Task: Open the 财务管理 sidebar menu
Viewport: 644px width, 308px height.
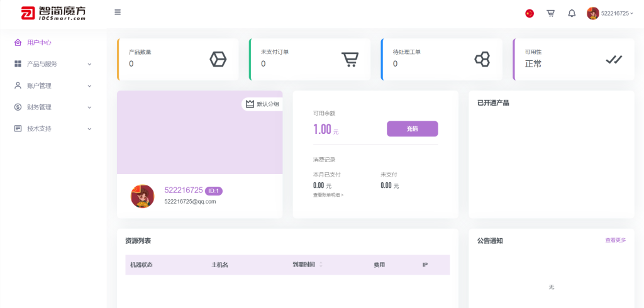Action: [53, 107]
